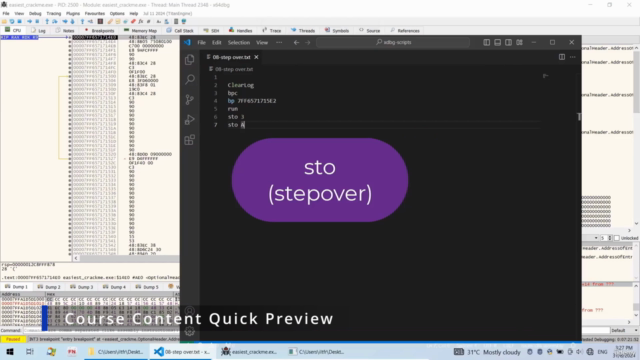Open Source Control view in VS Code
Image resolution: width=640 pixels, height=360 pixels.
pyautogui.click(x=189, y=100)
